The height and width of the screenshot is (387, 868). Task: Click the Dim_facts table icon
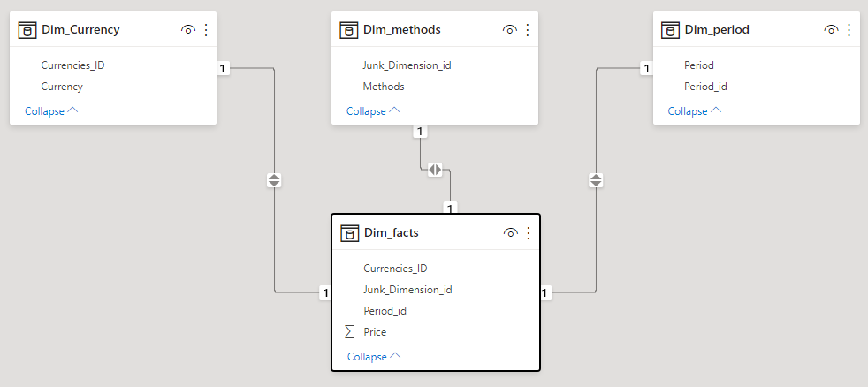coord(349,233)
